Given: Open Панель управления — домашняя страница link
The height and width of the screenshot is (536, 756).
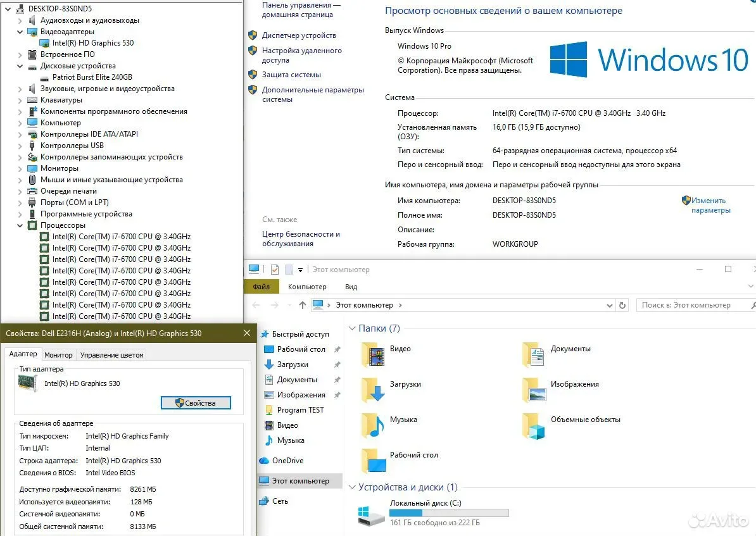Looking at the screenshot, I should [301, 9].
